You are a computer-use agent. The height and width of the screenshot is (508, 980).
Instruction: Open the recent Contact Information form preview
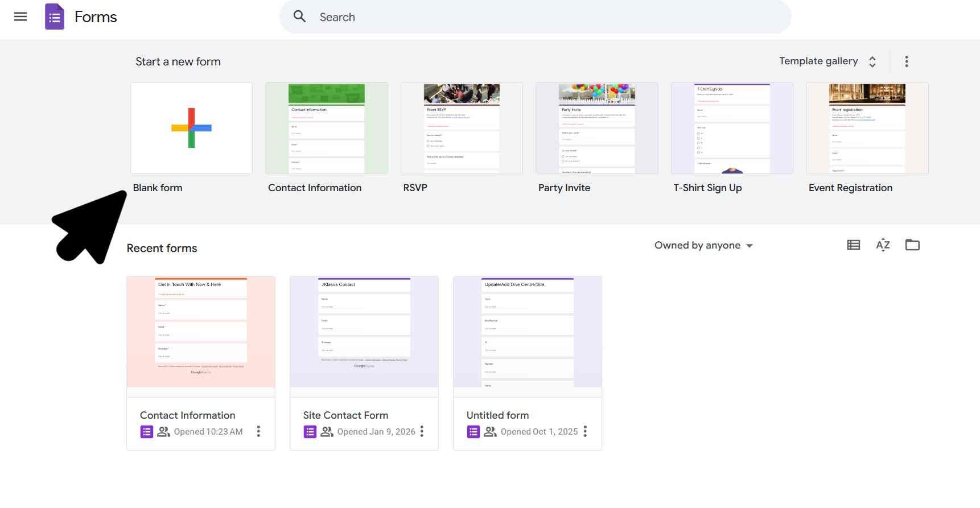tap(201, 332)
